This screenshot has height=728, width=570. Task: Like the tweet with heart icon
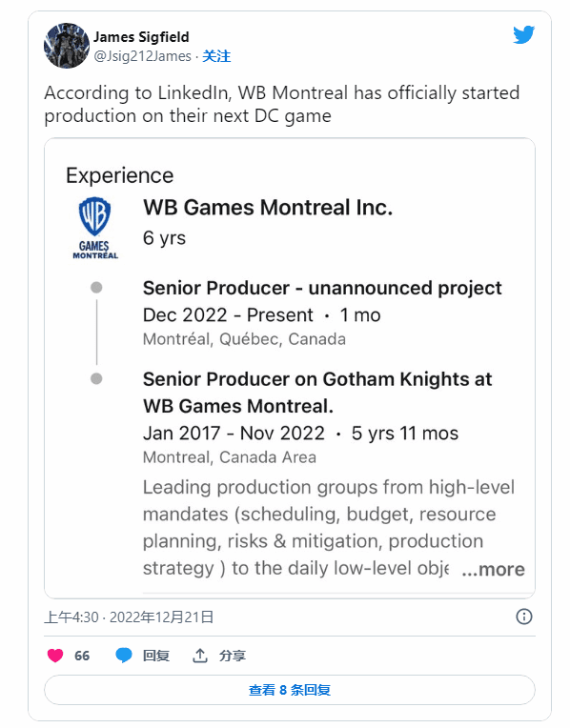pyautogui.click(x=55, y=656)
